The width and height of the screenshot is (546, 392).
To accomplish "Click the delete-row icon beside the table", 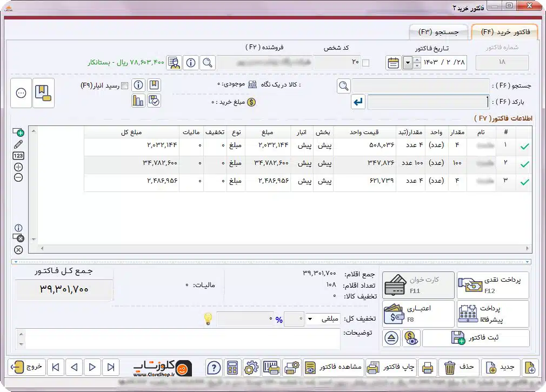I will pos(18,238).
